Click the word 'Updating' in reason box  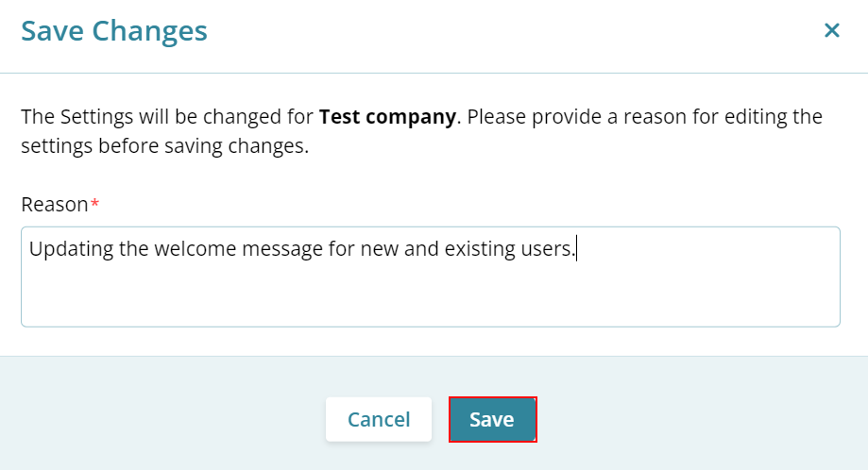[70, 249]
